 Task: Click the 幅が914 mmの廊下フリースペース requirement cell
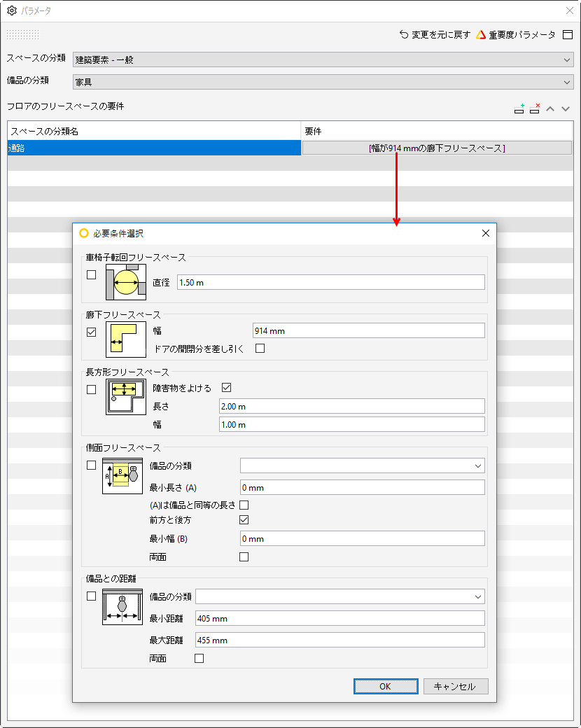click(437, 148)
